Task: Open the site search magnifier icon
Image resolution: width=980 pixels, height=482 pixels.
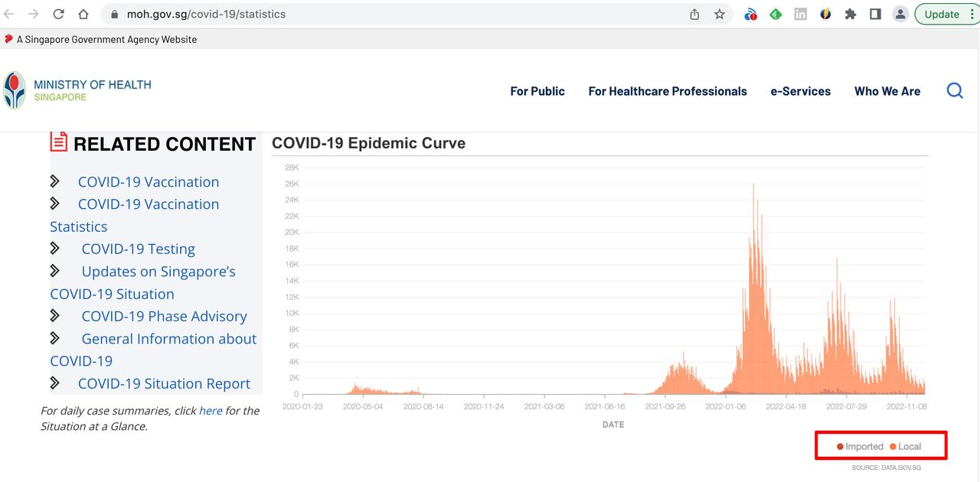Action: click(955, 91)
